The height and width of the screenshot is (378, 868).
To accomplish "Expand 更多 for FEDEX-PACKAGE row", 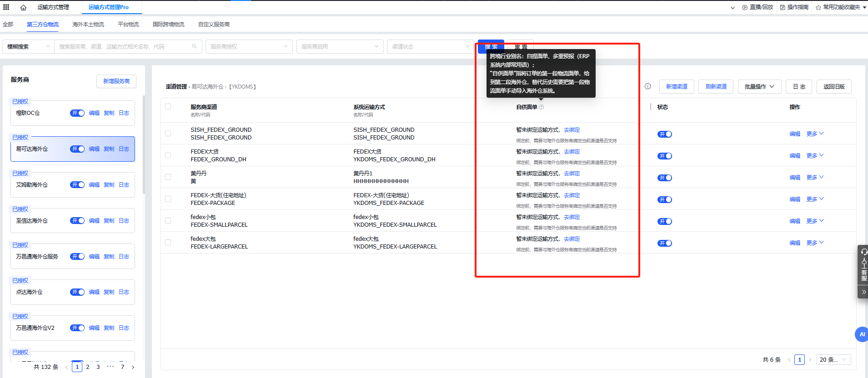I will coord(815,199).
